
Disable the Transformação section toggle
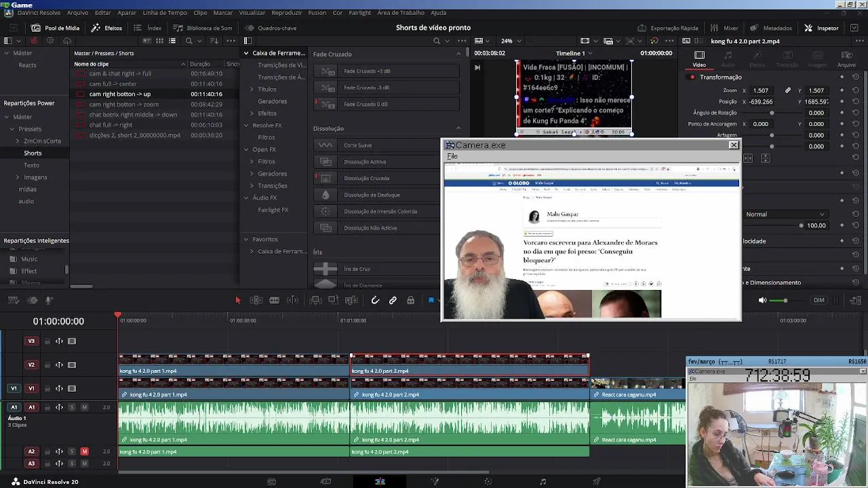(692, 77)
